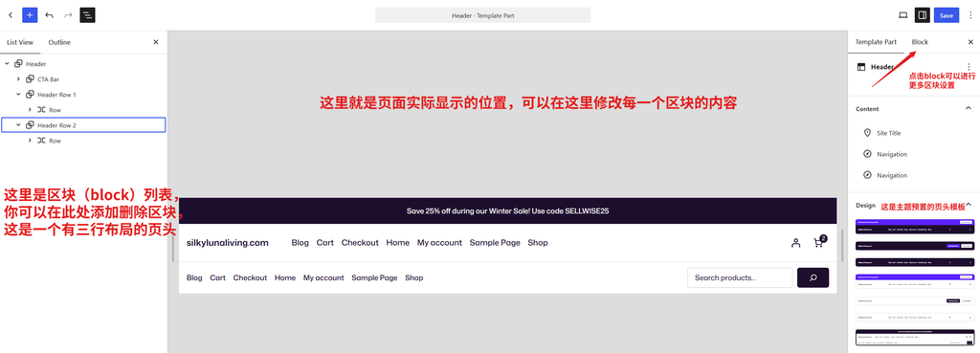
Task: Click My account in the navigation beside site title
Action: pos(439,243)
